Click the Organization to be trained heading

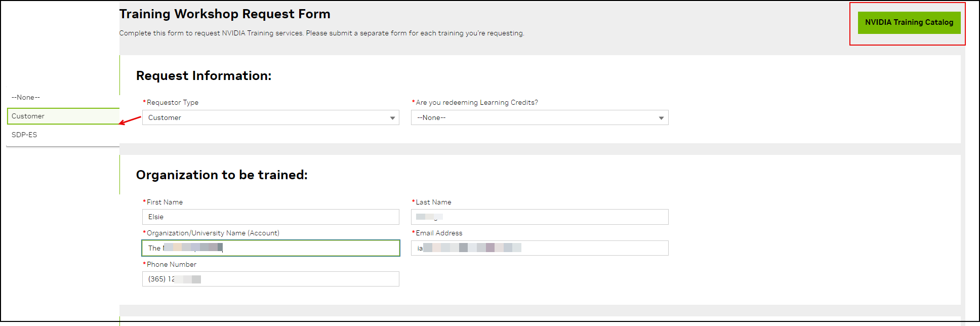222,175
